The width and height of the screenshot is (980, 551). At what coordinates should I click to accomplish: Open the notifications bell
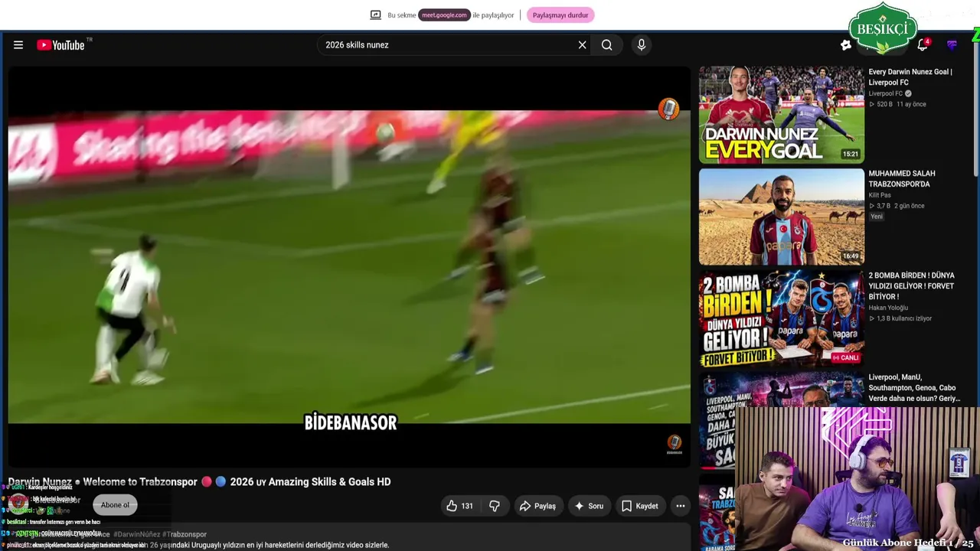click(923, 45)
